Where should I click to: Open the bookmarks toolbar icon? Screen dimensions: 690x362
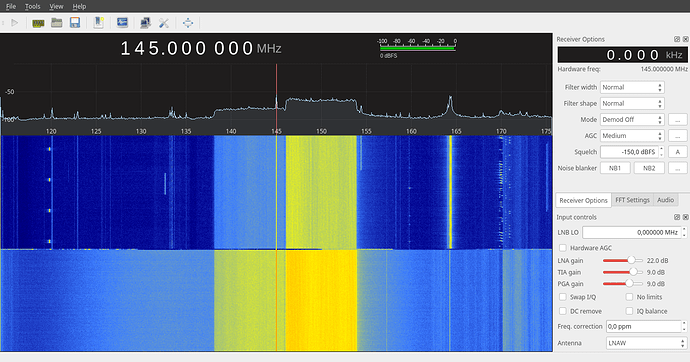pos(99,22)
